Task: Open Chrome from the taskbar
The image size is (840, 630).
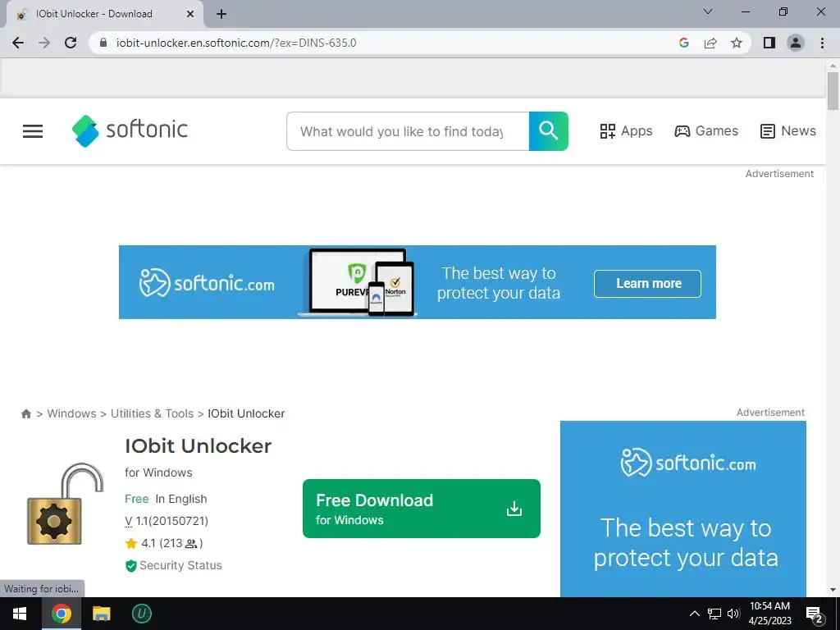Action: (x=61, y=614)
